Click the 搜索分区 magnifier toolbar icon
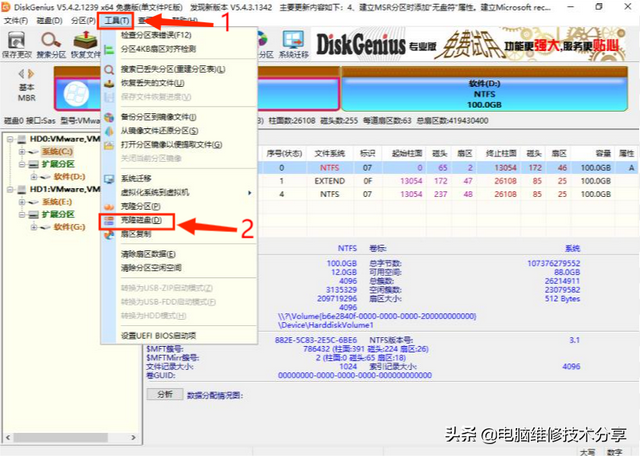640x456 pixels. tap(51, 44)
